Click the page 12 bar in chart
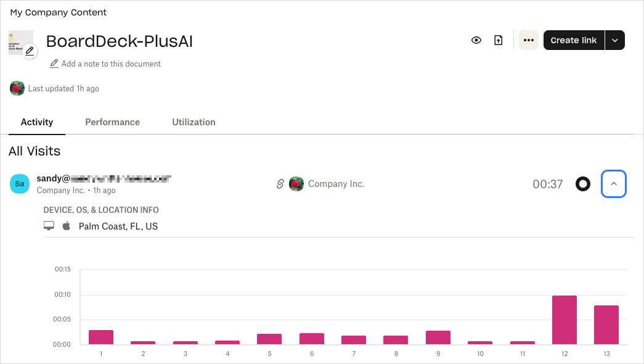The width and height of the screenshot is (644, 364). (565, 320)
